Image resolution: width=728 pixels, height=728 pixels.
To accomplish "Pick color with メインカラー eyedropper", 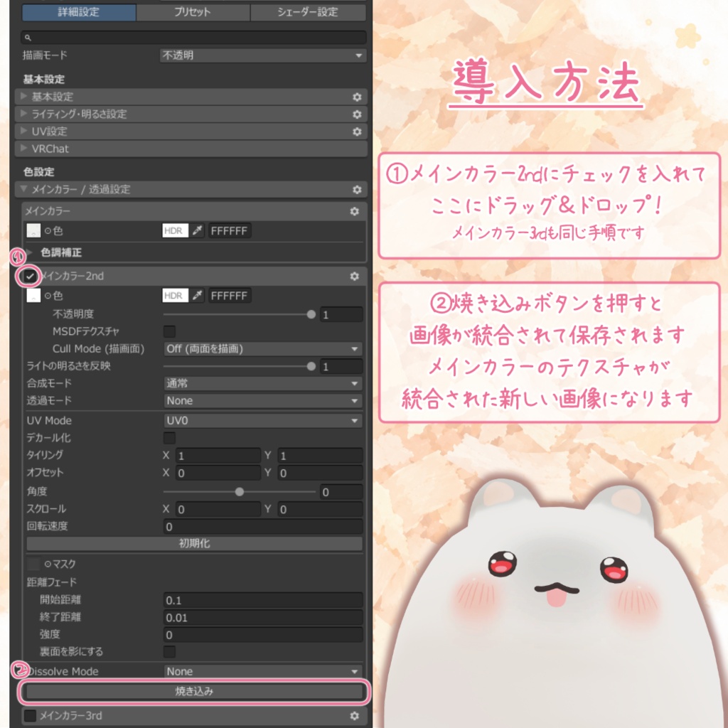I will [x=198, y=230].
